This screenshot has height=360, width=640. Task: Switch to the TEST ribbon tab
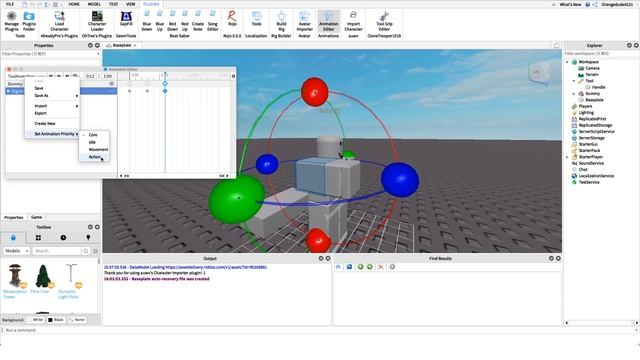[x=113, y=4]
